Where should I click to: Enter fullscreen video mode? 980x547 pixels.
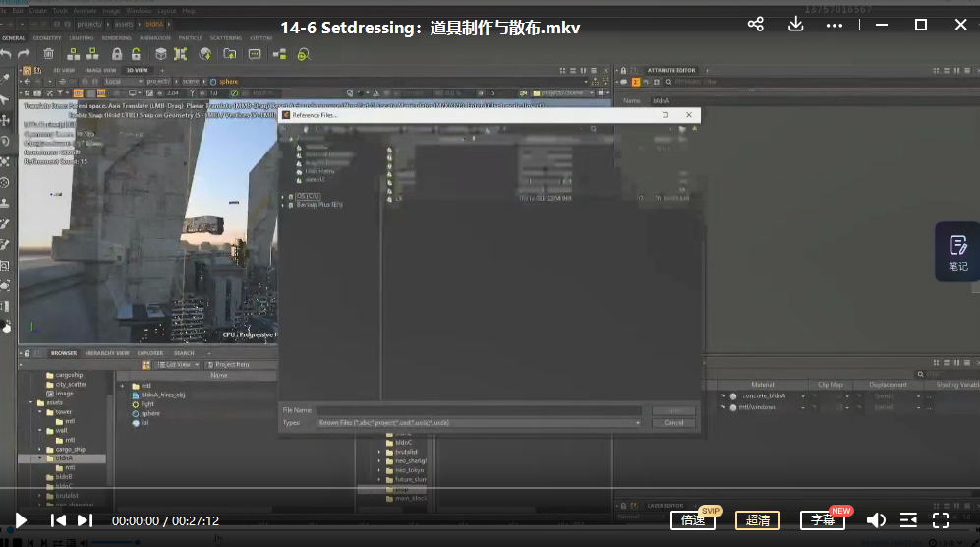click(x=940, y=520)
